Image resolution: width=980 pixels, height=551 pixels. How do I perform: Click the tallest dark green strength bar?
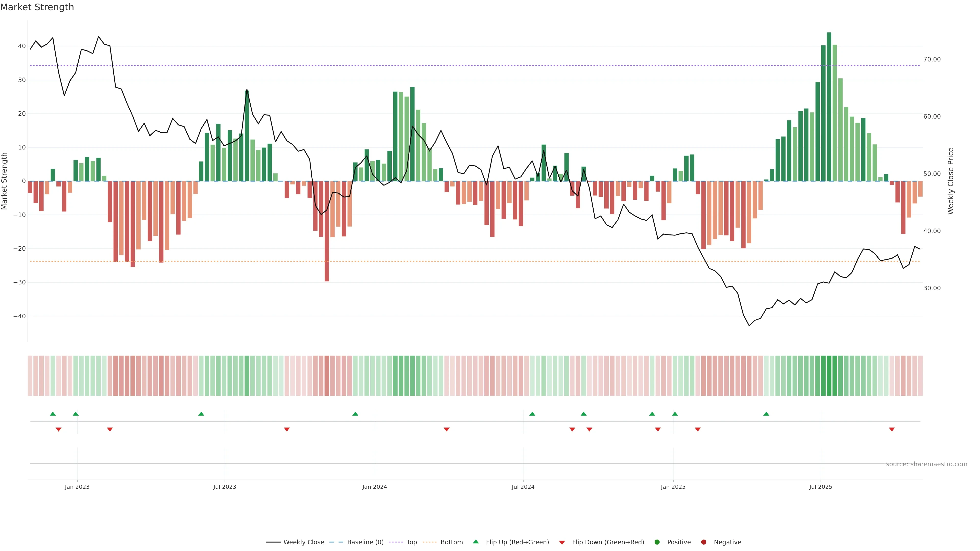click(x=829, y=106)
